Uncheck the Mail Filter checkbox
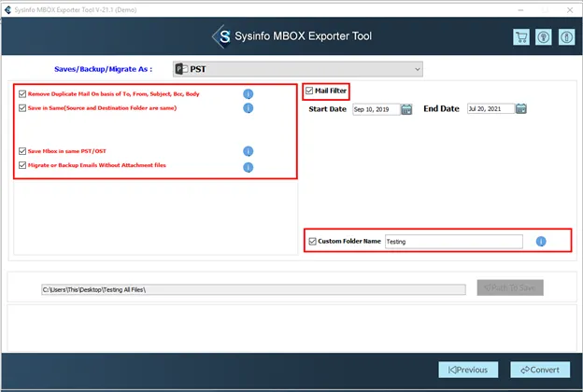Screen dimensions: 583x392 tap(309, 91)
